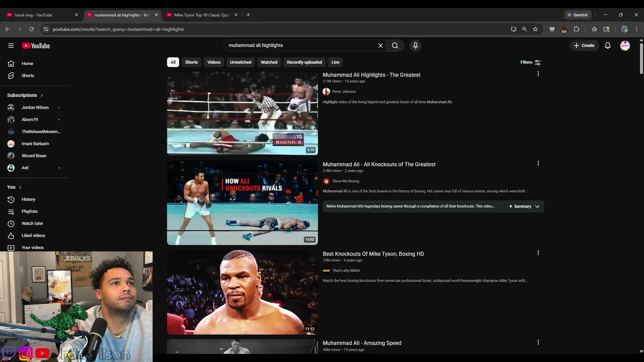The image size is (644, 362).
Task: Open options menu for Highlights - The Greatest
Action: [538, 74]
